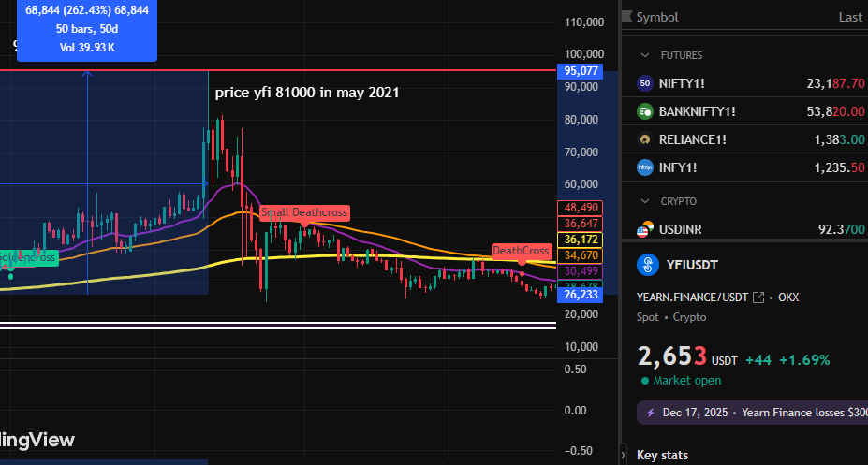Click the 36,647 red price axis label
The height and width of the screenshot is (465, 868).
click(581, 224)
